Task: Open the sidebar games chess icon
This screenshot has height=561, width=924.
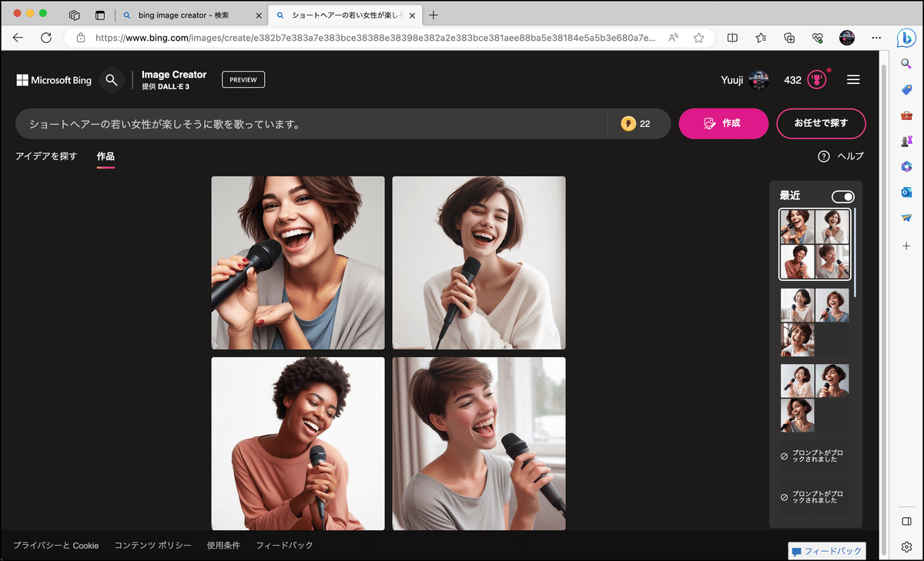Action: [906, 141]
